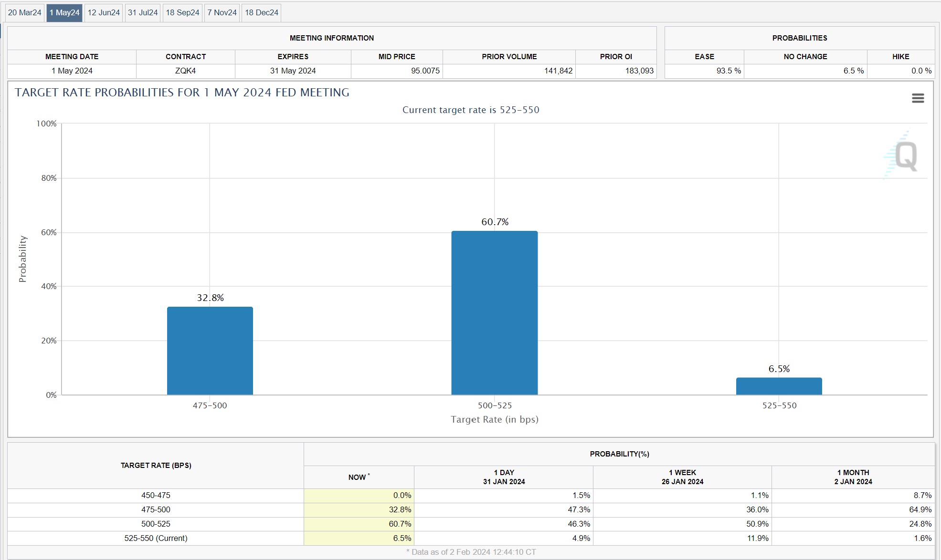
Task: Select the 6.5% bar for 525-550
Action: [x=779, y=386]
